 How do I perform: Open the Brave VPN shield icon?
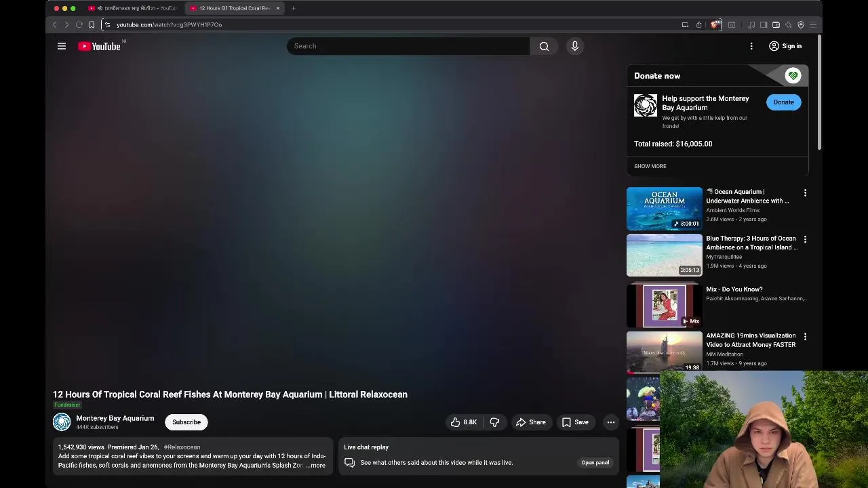[x=801, y=25]
